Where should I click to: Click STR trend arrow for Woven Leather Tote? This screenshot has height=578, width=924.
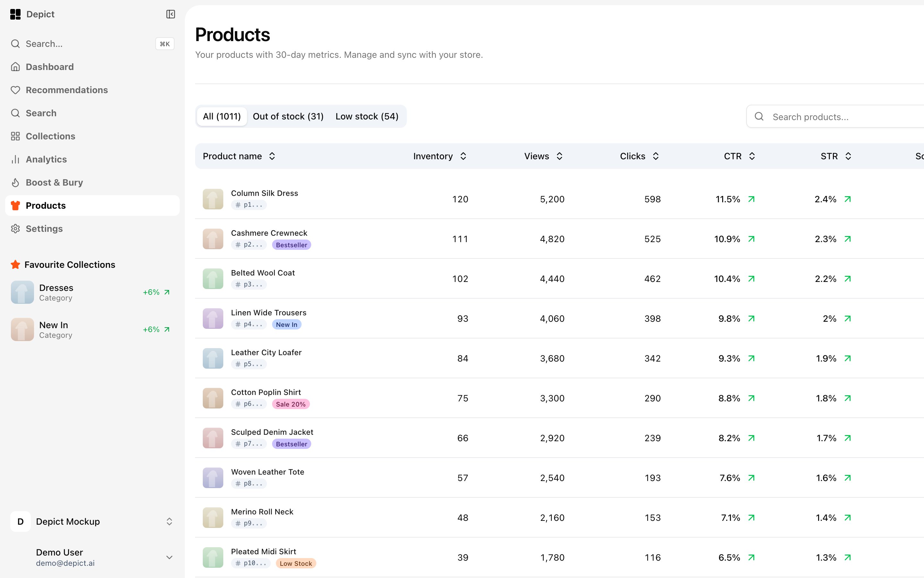(848, 478)
